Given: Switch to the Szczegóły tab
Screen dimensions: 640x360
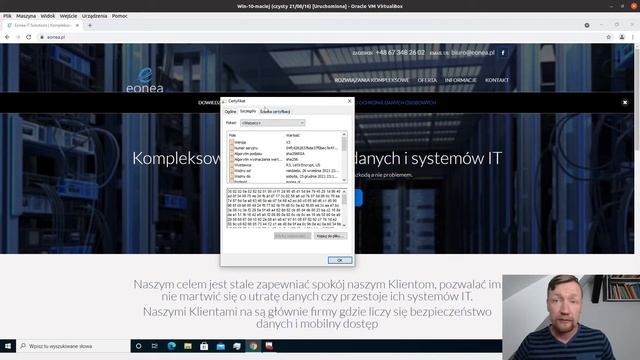Looking at the screenshot, I should point(248,111).
